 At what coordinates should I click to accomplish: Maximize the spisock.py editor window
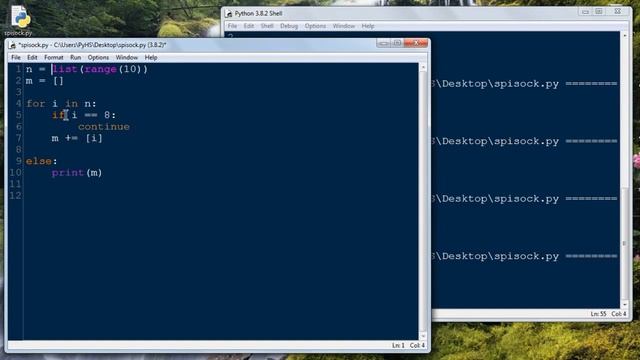pyautogui.click(x=397, y=43)
